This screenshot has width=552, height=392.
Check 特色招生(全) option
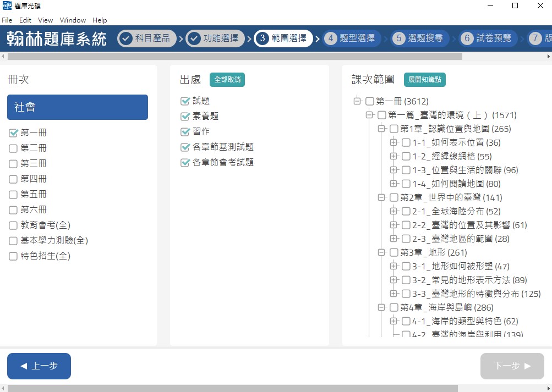(x=13, y=256)
